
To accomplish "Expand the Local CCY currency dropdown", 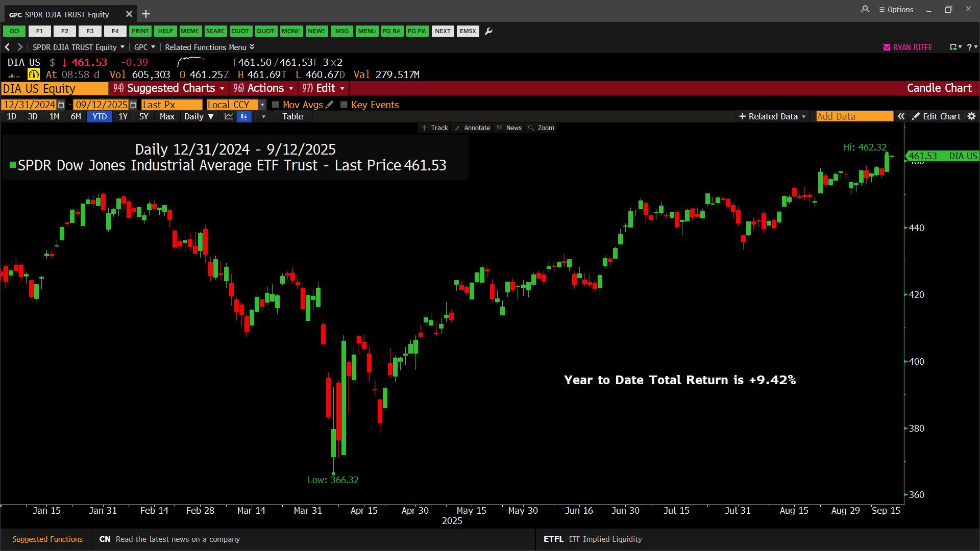I will point(262,105).
